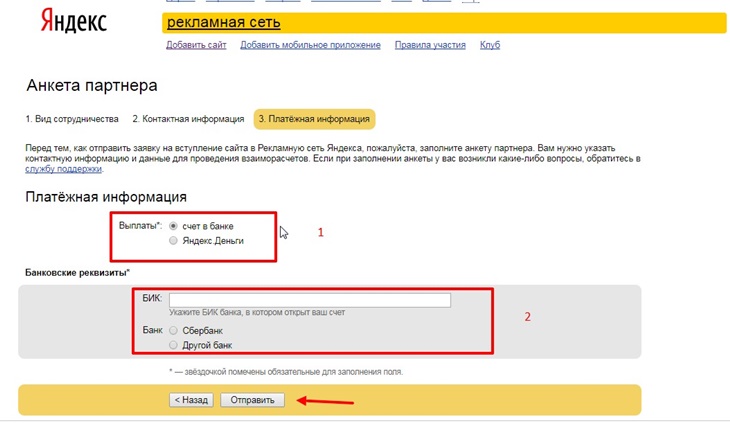The width and height of the screenshot is (730, 423).
Task: Open the Правила участия link
Action: click(x=430, y=45)
